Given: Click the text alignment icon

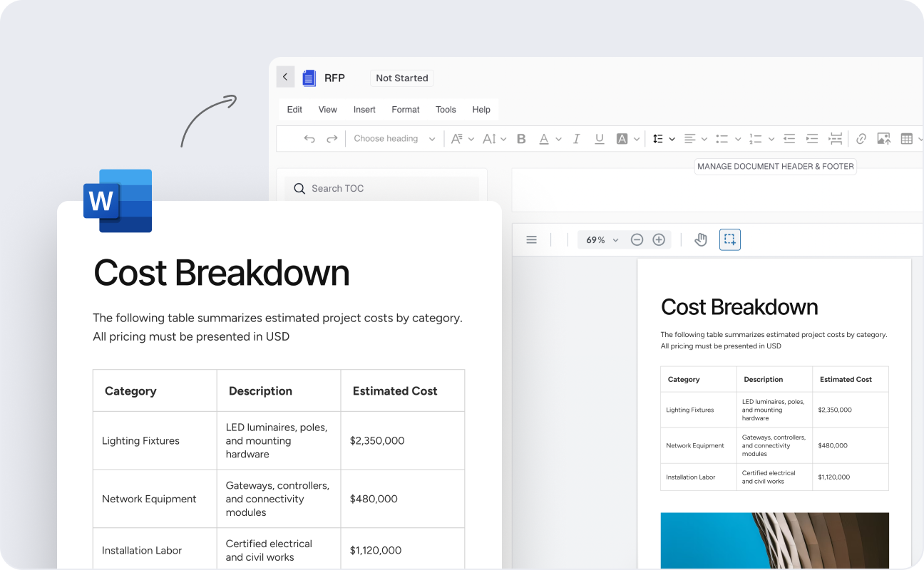Looking at the screenshot, I should tap(689, 139).
